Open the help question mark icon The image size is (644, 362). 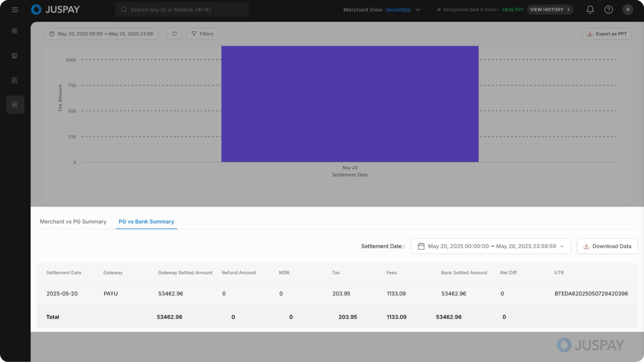608,10
